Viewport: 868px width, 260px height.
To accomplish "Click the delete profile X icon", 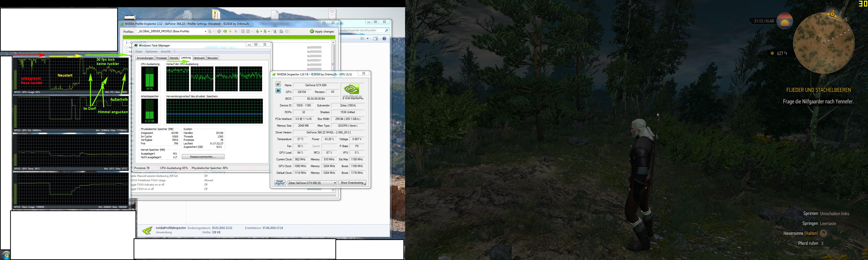I will coord(236,32).
